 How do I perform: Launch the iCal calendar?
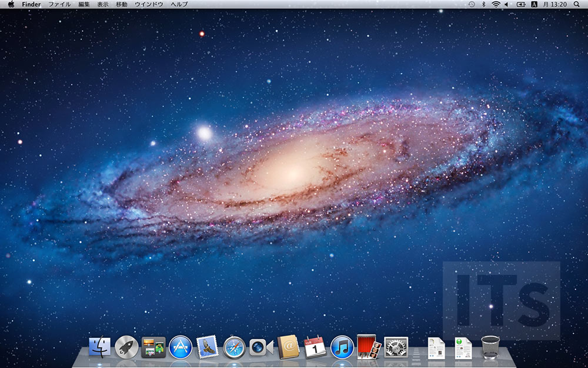point(314,347)
